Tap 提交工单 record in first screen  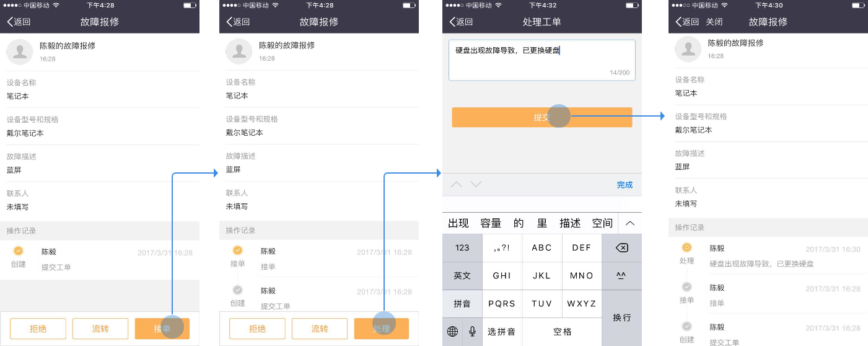pyautogui.click(x=56, y=267)
